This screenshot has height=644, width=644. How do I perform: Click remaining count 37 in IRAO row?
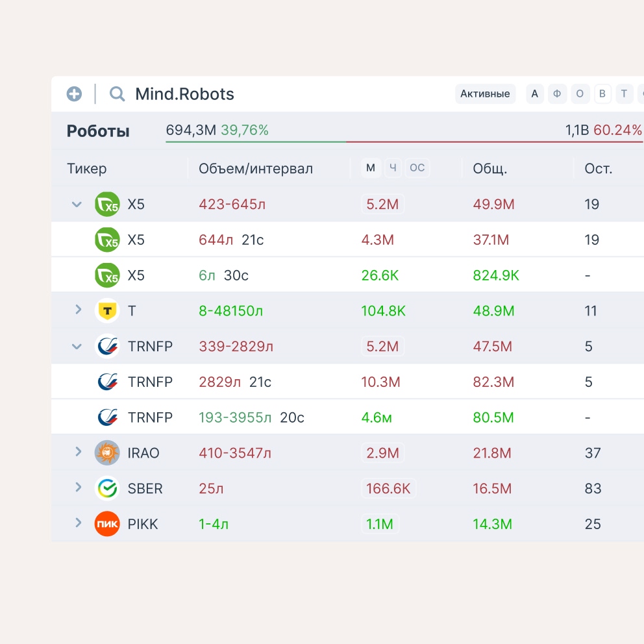click(x=593, y=453)
